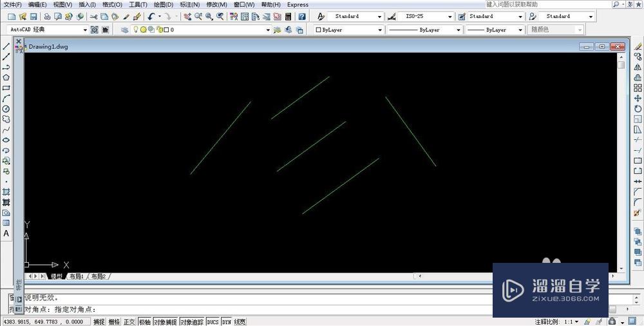Toggle DYN dynamic input in status bar
The height and width of the screenshot is (326, 644).
click(227, 321)
